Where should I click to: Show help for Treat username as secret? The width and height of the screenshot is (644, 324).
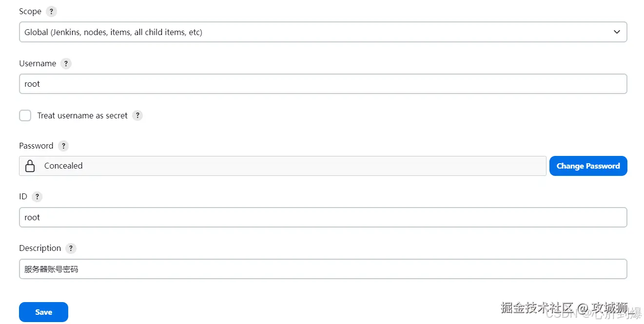[137, 115]
